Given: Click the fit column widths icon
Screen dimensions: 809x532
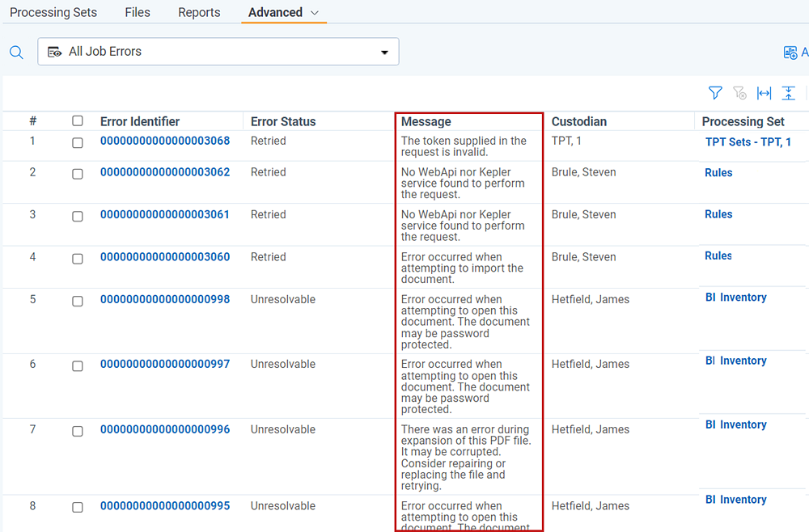Looking at the screenshot, I should 764,93.
